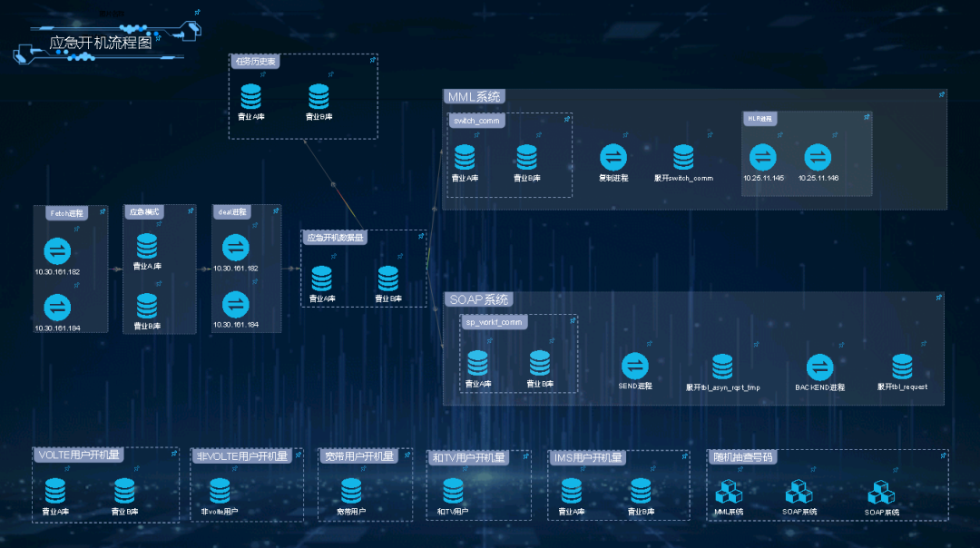The width and height of the screenshot is (980, 548).
Task: Open the SEND进程 process icon
Action: (x=635, y=367)
